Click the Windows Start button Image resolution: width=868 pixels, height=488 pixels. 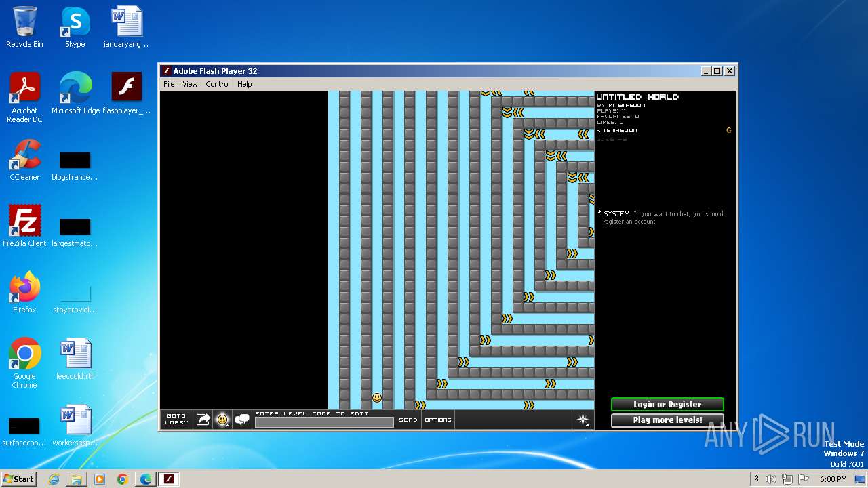(18, 479)
